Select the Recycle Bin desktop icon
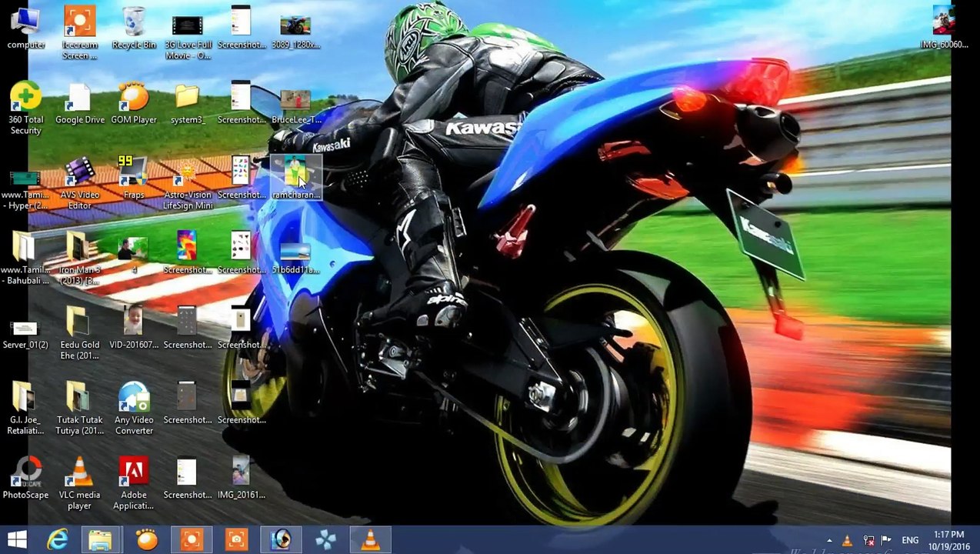980x554 pixels. click(x=134, y=28)
